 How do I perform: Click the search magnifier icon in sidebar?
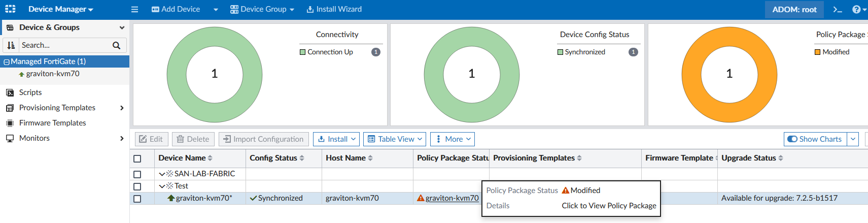coord(116,45)
